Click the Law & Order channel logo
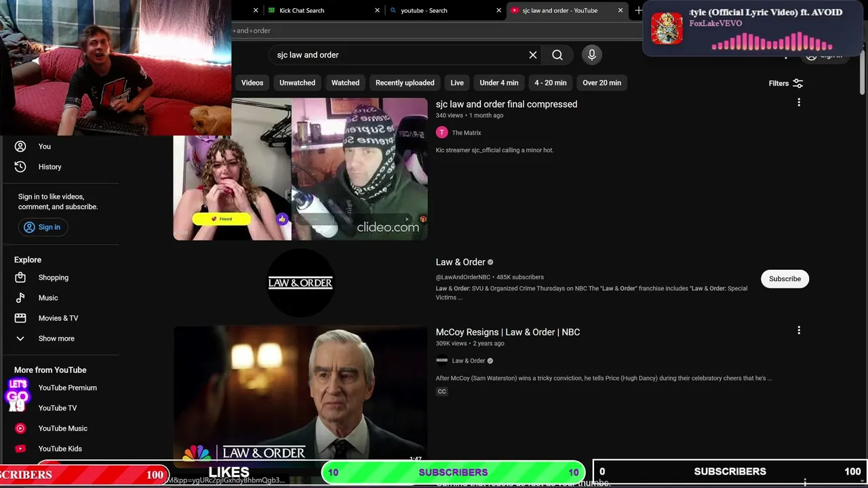868x488 pixels. 300,283
